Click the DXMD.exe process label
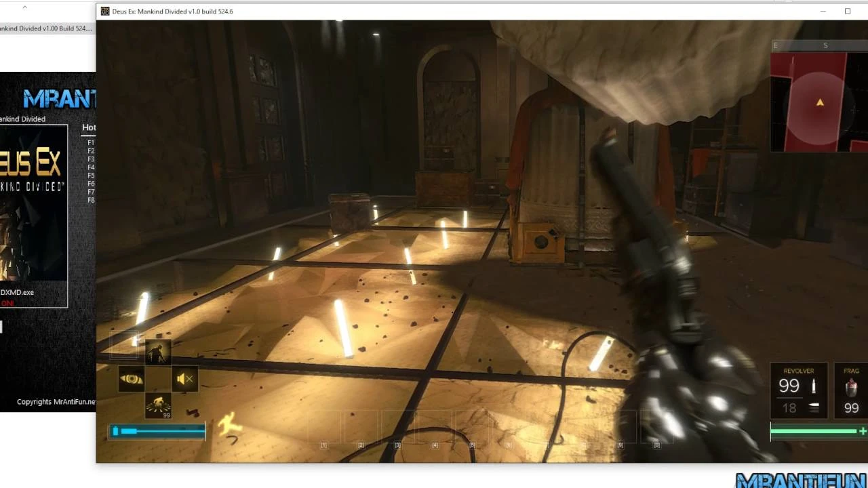This screenshot has height=488, width=868. (x=16, y=292)
